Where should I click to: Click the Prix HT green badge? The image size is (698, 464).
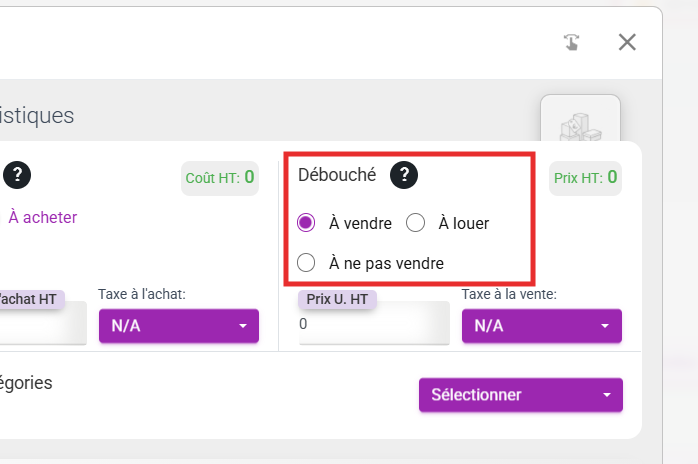[x=585, y=178]
